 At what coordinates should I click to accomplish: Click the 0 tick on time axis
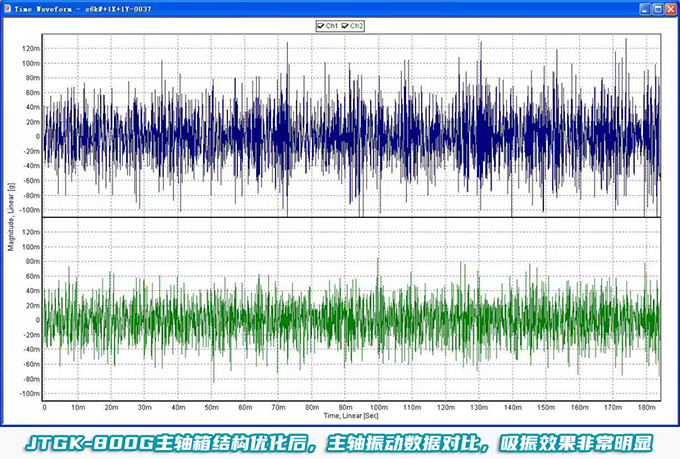tap(44, 407)
